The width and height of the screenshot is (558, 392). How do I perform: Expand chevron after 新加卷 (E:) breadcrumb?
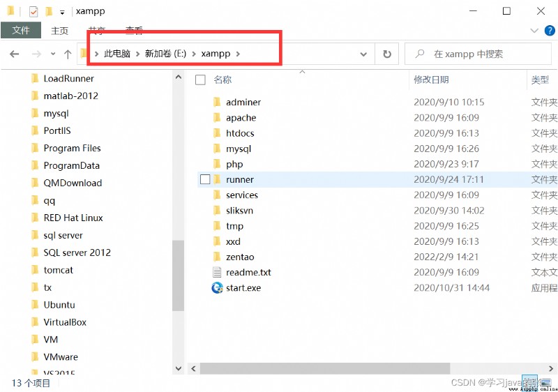coord(194,54)
